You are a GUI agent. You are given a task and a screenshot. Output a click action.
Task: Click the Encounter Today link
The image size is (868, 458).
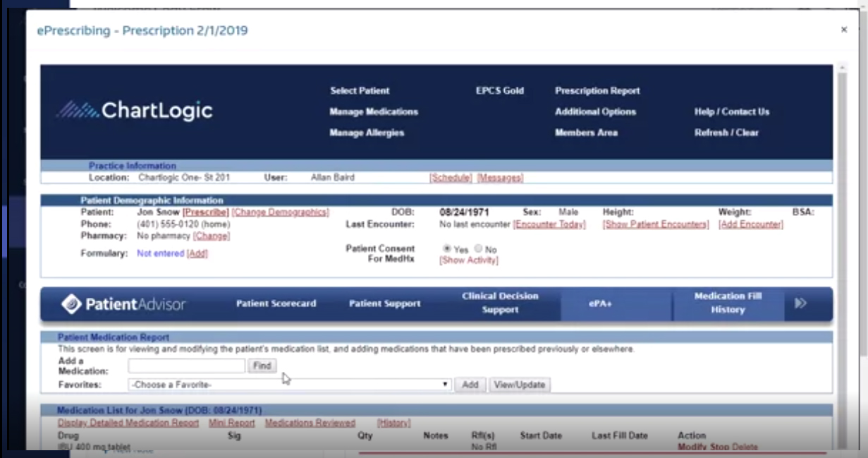click(x=549, y=224)
